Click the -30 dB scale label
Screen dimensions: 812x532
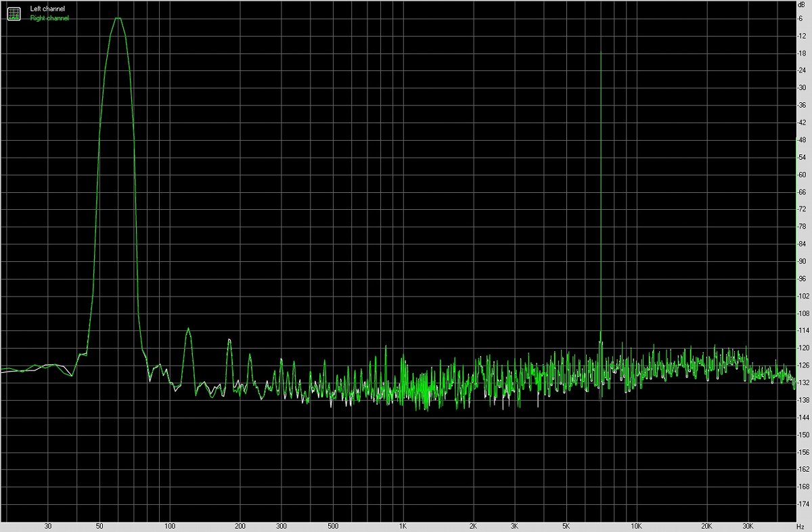801,88
